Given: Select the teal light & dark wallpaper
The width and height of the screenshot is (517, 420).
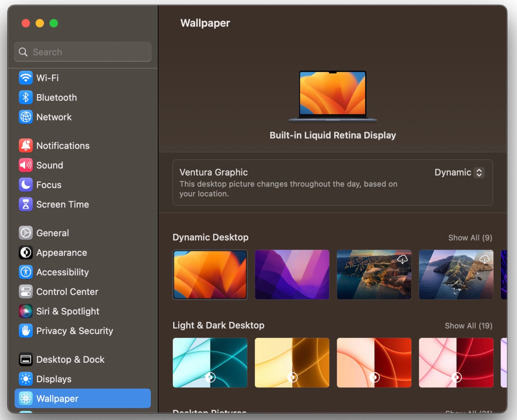Looking at the screenshot, I should [210, 363].
